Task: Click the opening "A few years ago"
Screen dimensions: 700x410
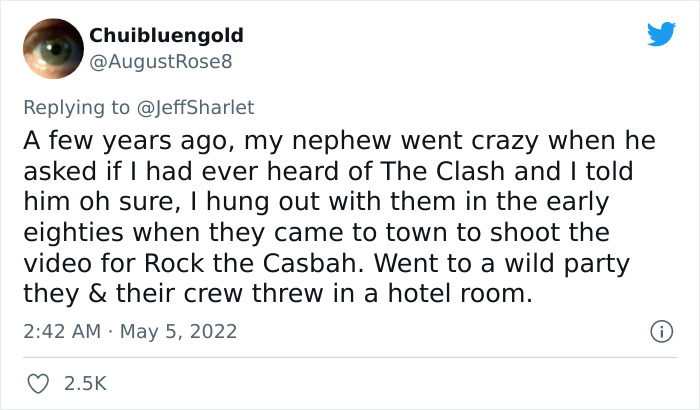Action: click(x=128, y=141)
